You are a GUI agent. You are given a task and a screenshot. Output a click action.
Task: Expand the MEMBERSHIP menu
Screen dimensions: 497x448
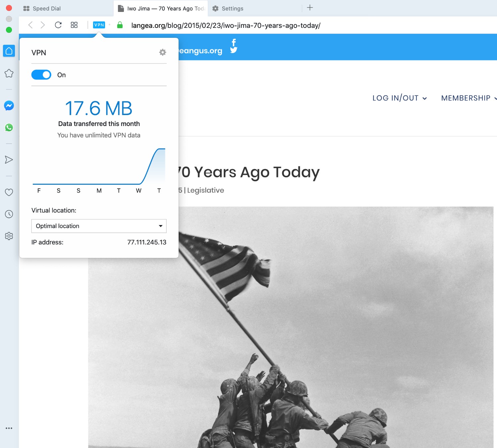click(469, 98)
